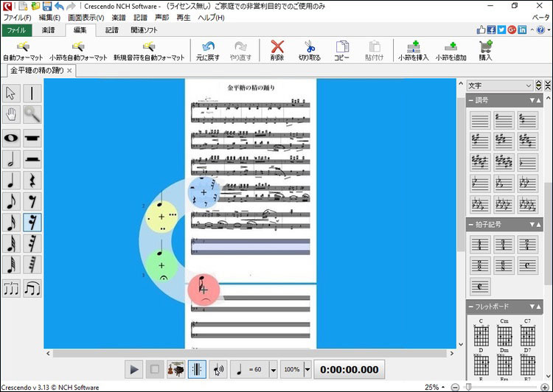Click 新規音符を自動フォーマット in the toolbar
The image size is (553, 392).
149,51
